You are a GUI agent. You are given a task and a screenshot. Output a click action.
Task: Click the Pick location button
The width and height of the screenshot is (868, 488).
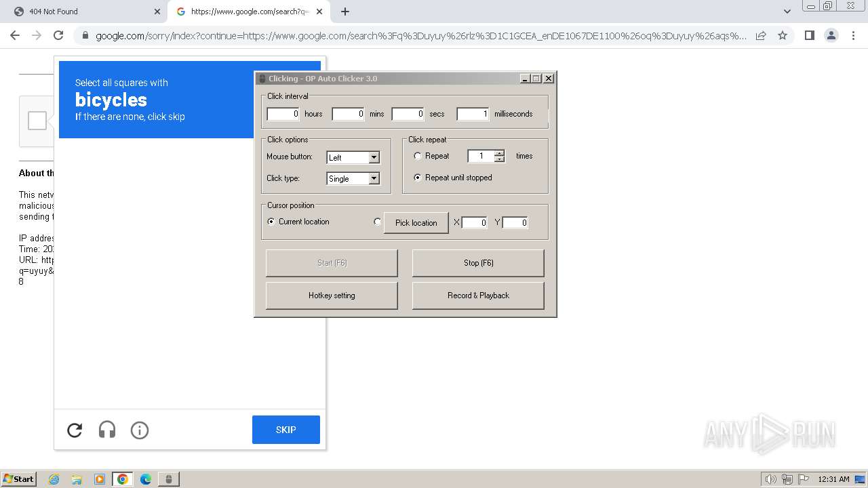point(416,223)
